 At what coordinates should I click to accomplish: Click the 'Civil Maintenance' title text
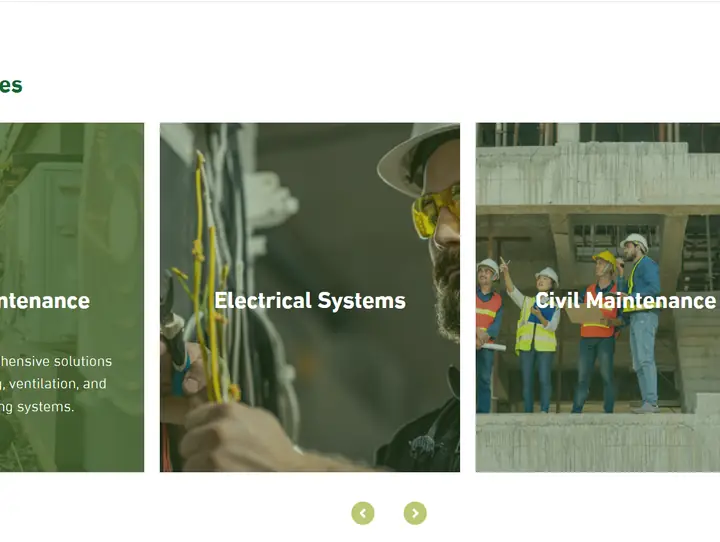[625, 301]
